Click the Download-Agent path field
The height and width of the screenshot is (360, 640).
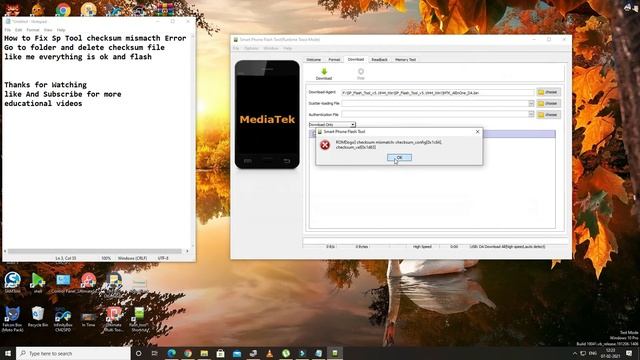(438, 93)
